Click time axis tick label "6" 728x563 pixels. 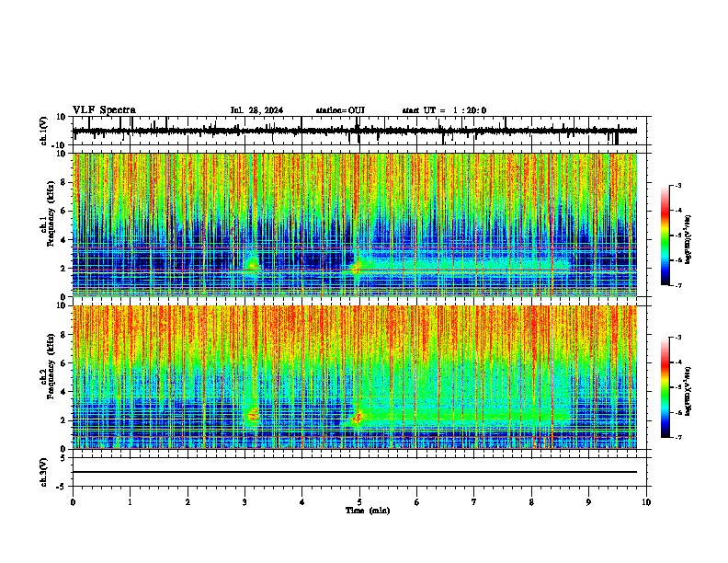[416, 502]
